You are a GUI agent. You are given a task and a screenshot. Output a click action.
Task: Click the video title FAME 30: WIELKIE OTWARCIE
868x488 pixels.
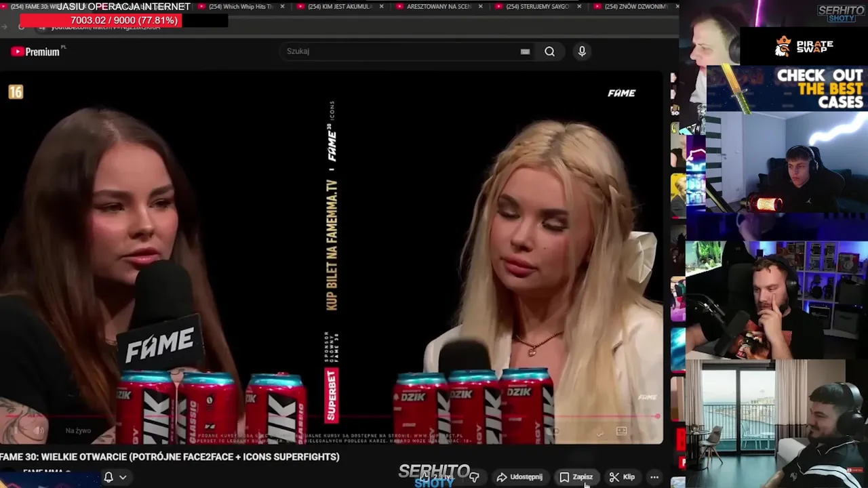pyautogui.click(x=170, y=457)
